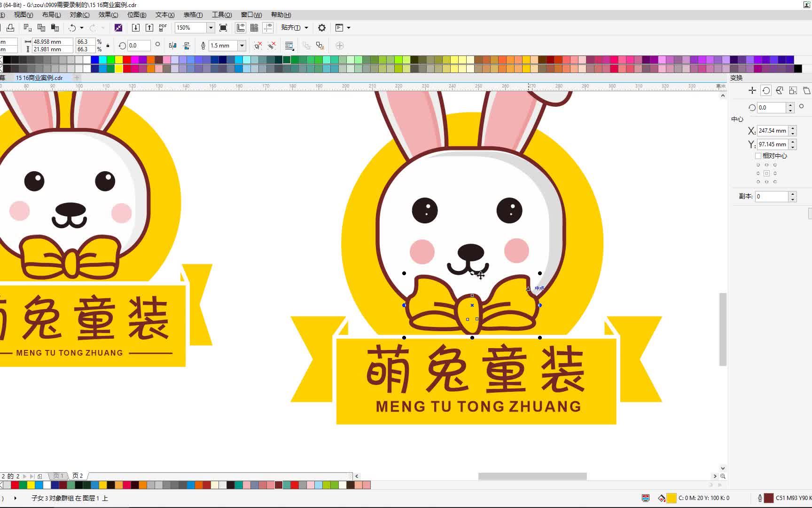This screenshot has height=508, width=812.
Task: Select Scale and mirror icon in Transform docker
Action: click(780, 90)
